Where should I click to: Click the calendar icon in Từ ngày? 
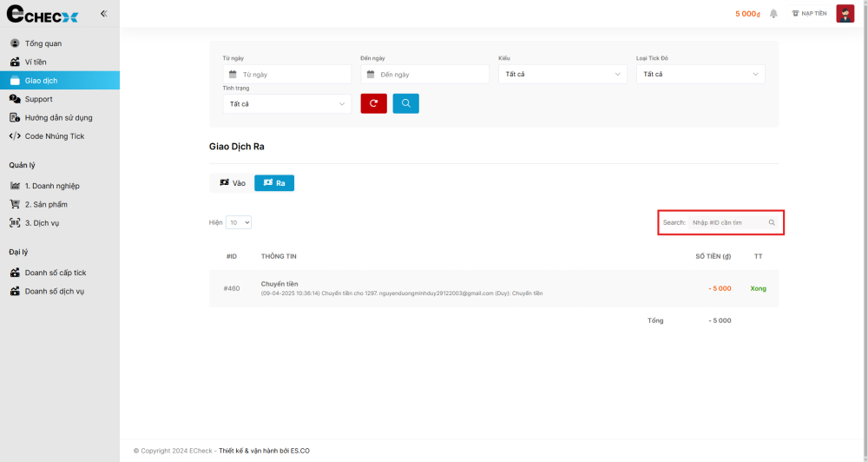click(x=233, y=75)
